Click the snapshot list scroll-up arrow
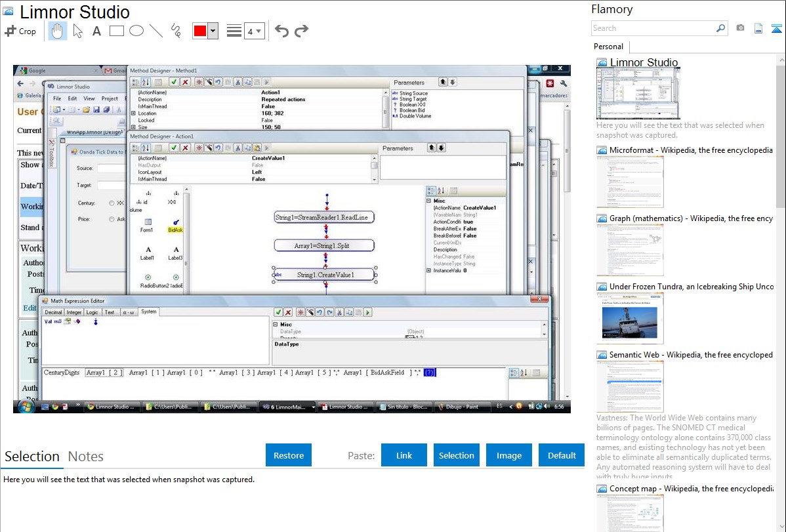The width and height of the screenshot is (786, 532). point(781,59)
